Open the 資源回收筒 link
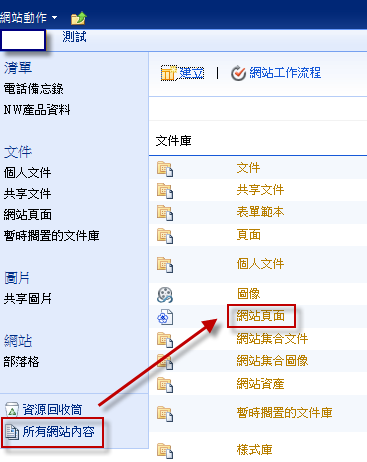The width and height of the screenshot is (367, 462). [52, 410]
